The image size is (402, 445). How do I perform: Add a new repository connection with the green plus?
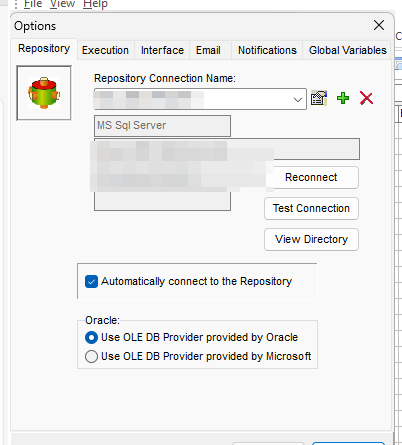coord(343,98)
